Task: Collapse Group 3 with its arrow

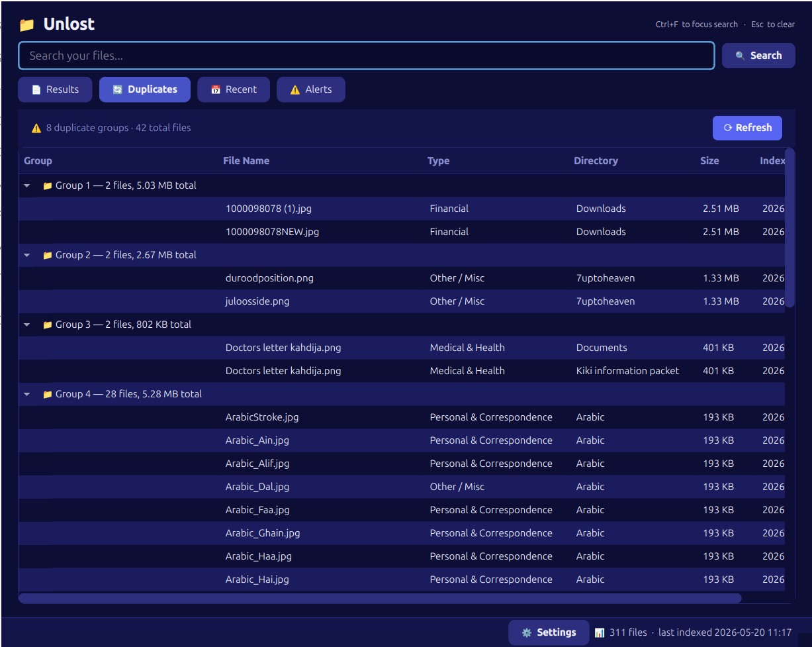Action: (x=27, y=325)
